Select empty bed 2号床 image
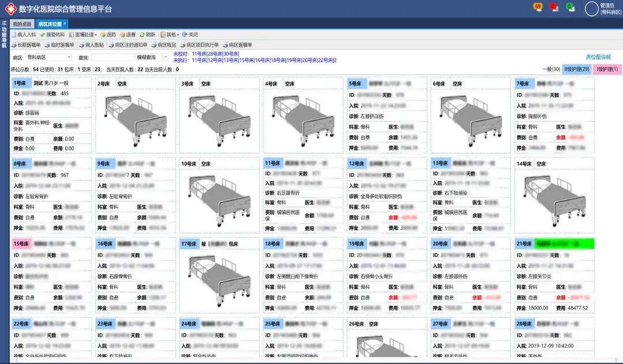The image size is (623, 364). coord(136,121)
